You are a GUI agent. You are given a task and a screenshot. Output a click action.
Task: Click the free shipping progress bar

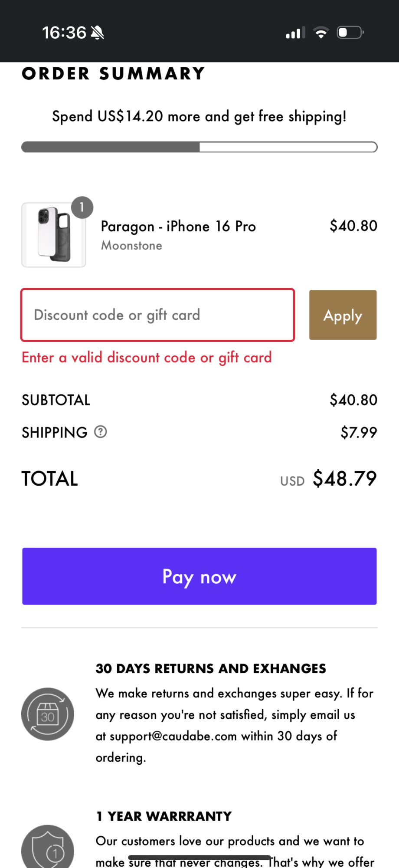coord(199,147)
